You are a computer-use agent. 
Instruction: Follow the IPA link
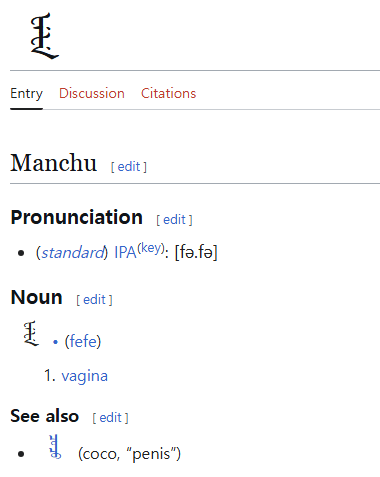click(125, 252)
